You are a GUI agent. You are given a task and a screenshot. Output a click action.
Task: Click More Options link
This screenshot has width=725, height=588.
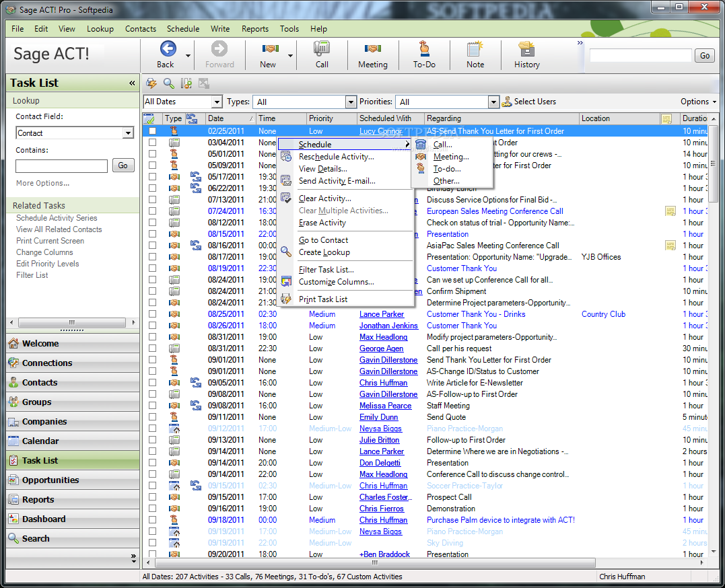point(42,183)
